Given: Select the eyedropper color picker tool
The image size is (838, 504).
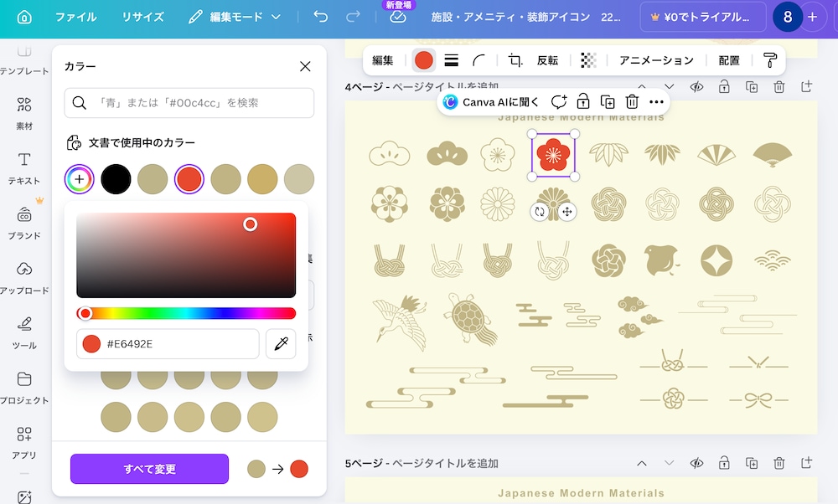Looking at the screenshot, I should [x=281, y=344].
